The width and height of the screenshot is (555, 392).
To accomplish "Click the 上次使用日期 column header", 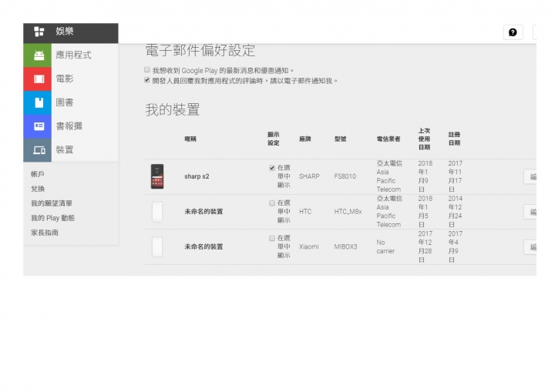I will pyautogui.click(x=425, y=139).
